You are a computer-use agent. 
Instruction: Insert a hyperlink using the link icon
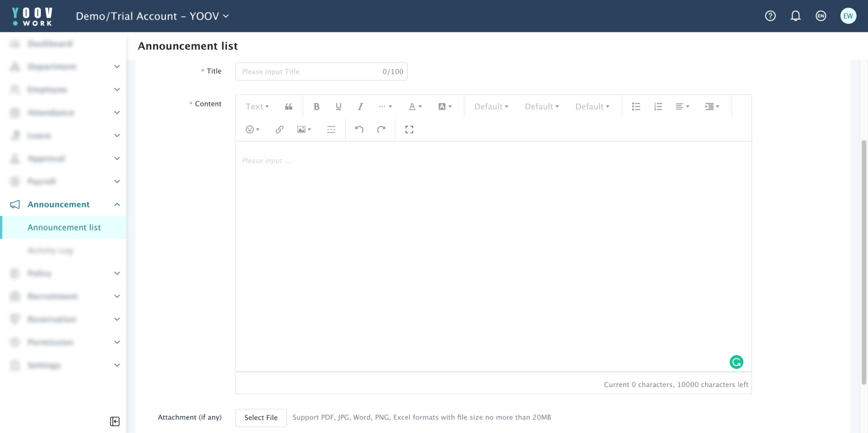(279, 130)
